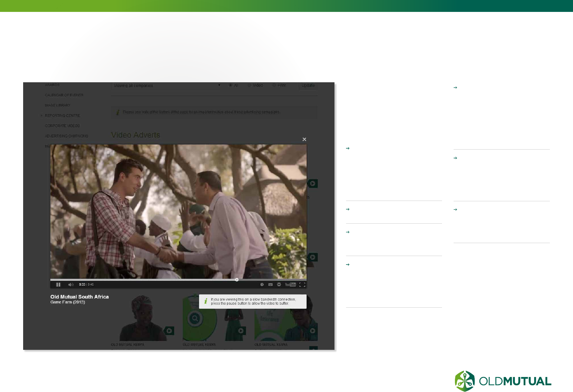This screenshot has width=573, height=392.
Task: Enter fullscreen with the expand icon
Action: pyautogui.click(x=302, y=285)
